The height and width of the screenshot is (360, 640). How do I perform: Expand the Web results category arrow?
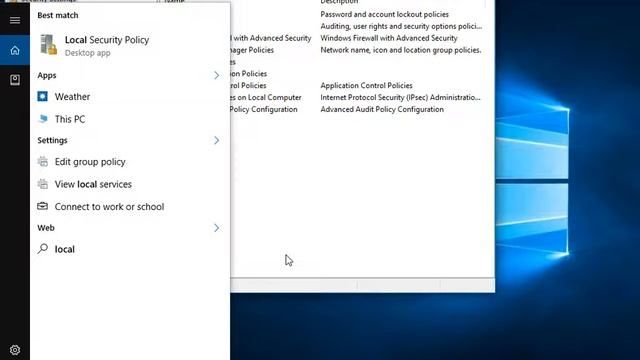coord(216,228)
